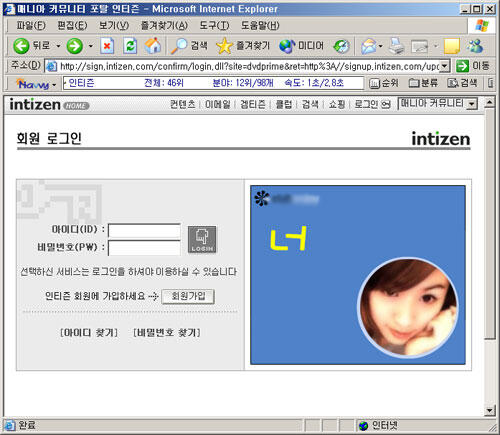The width and height of the screenshot is (500, 435).
Task: Click the 이메일 navigation link
Action: [x=218, y=104]
